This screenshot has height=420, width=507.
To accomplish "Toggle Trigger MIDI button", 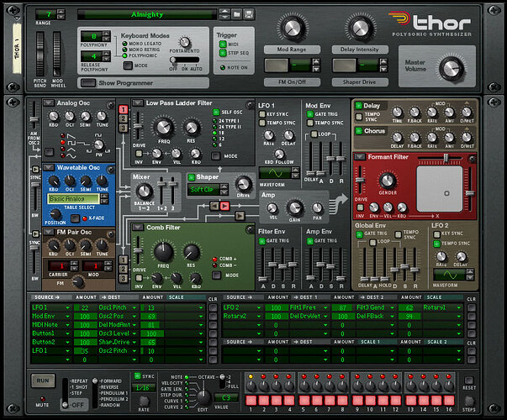I will coord(223,44).
